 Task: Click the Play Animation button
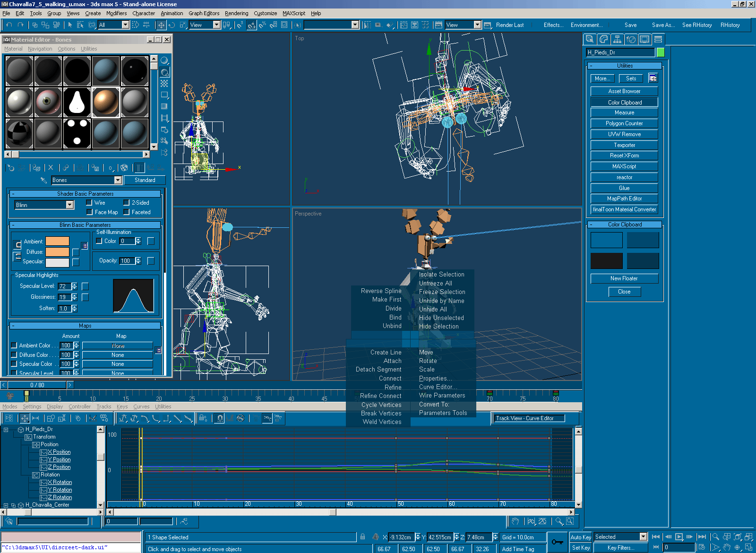[x=679, y=536]
